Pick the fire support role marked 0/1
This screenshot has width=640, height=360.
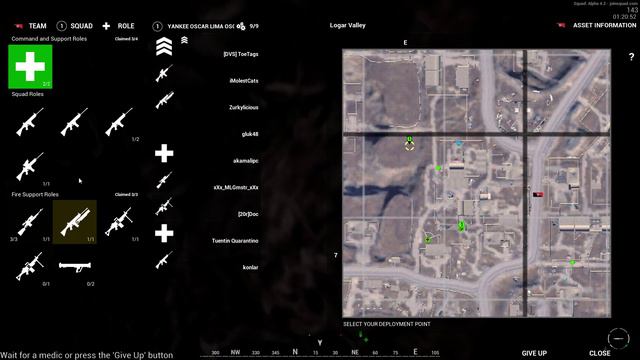coord(30,266)
